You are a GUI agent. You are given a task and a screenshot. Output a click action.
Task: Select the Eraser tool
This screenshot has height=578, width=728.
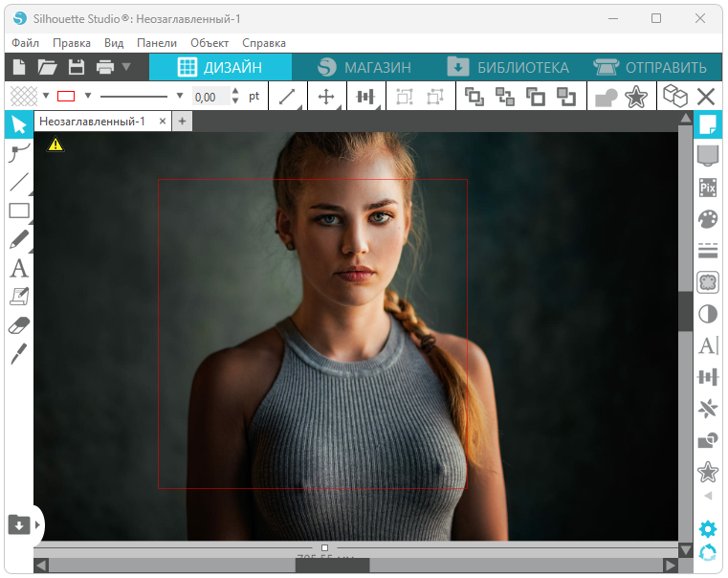pyautogui.click(x=18, y=326)
